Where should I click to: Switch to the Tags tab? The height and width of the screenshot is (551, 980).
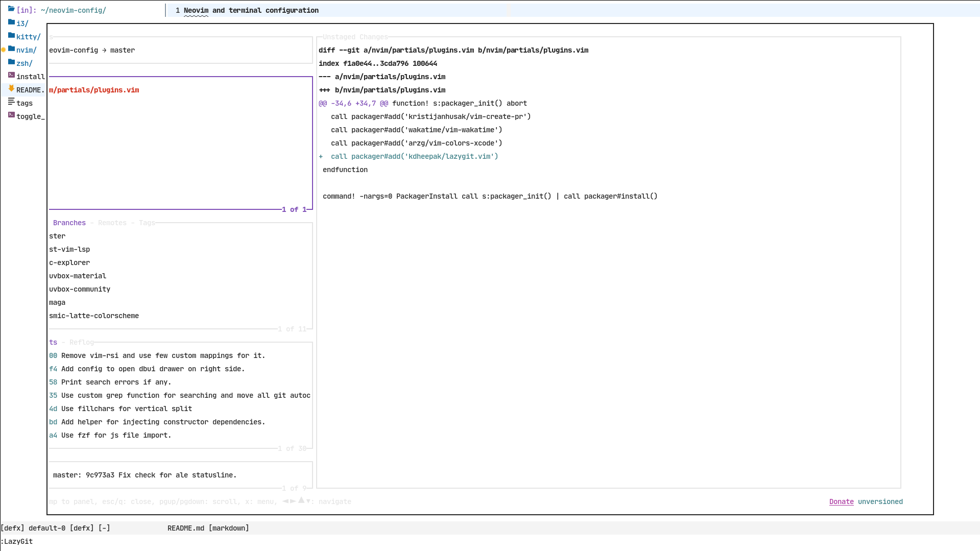(x=147, y=223)
